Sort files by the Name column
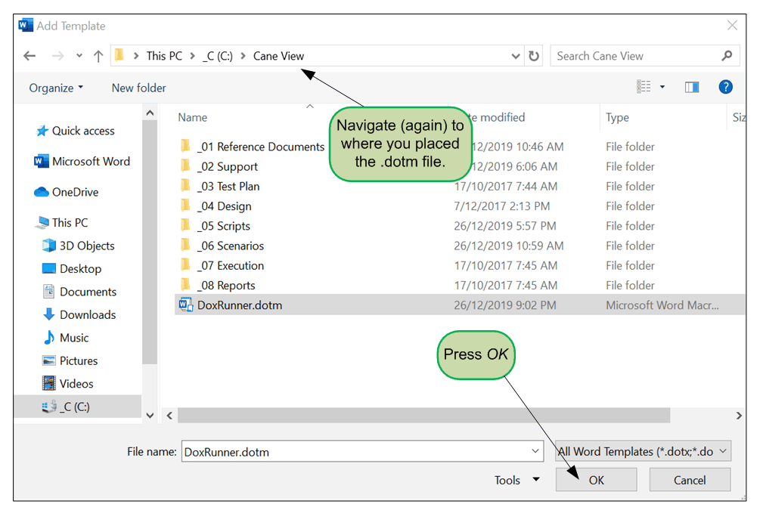Image resolution: width=763 pixels, height=532 pixels. click(193, 117)
